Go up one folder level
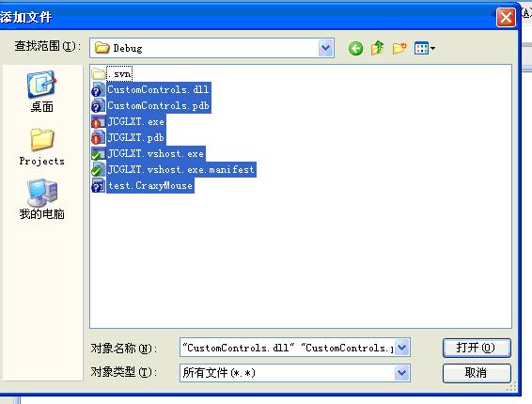The height and width of the screenshot is (404, 532). (377, 48)
